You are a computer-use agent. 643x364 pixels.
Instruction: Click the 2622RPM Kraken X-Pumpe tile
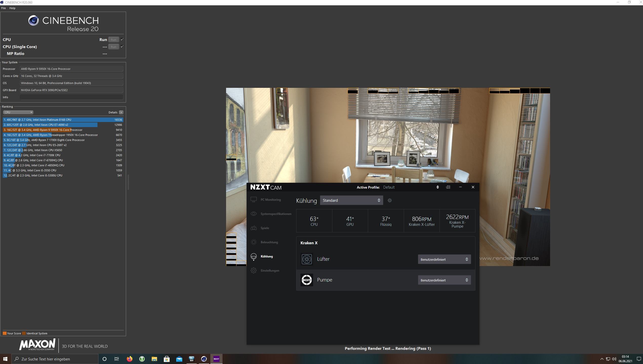click(457, 221)
